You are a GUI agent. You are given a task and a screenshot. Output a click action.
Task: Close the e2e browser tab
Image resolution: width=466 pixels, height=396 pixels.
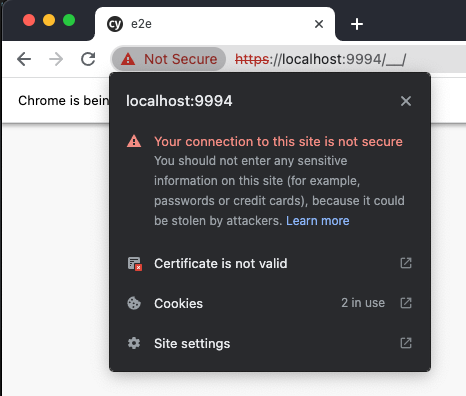coord(319,24)
